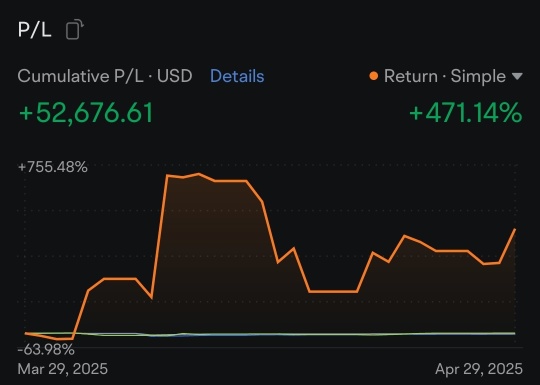Tap the orange line's last point at right edge
This screenshot has width=540, height=385.
click(515, 229)
